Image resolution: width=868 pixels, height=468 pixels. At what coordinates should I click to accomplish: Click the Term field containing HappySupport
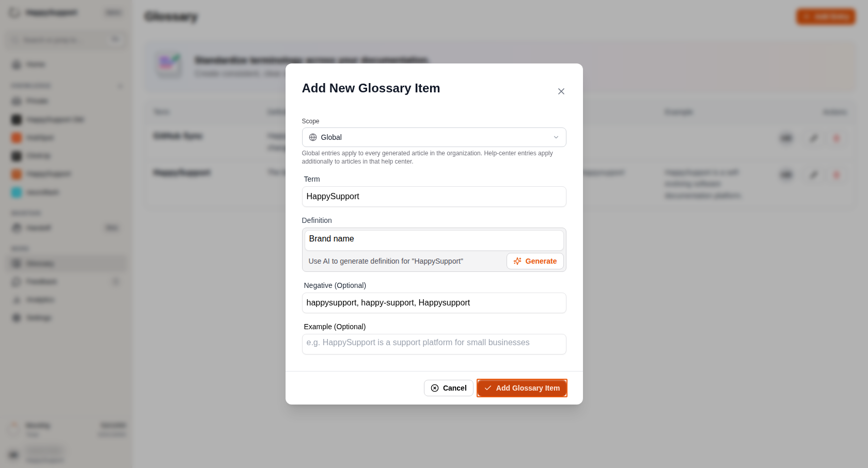434,197
